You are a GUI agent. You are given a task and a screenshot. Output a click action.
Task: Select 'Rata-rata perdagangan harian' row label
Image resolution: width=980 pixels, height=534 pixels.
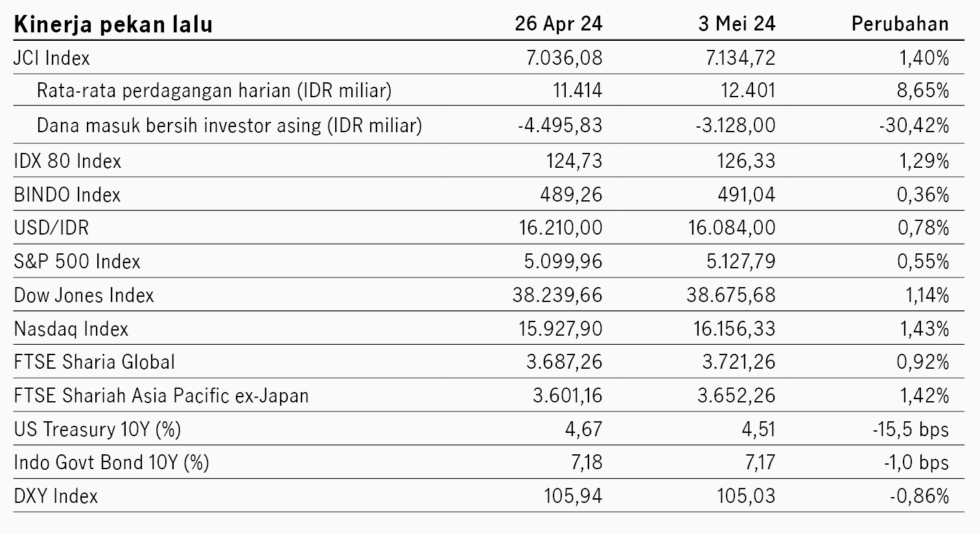tap(214, 90)
